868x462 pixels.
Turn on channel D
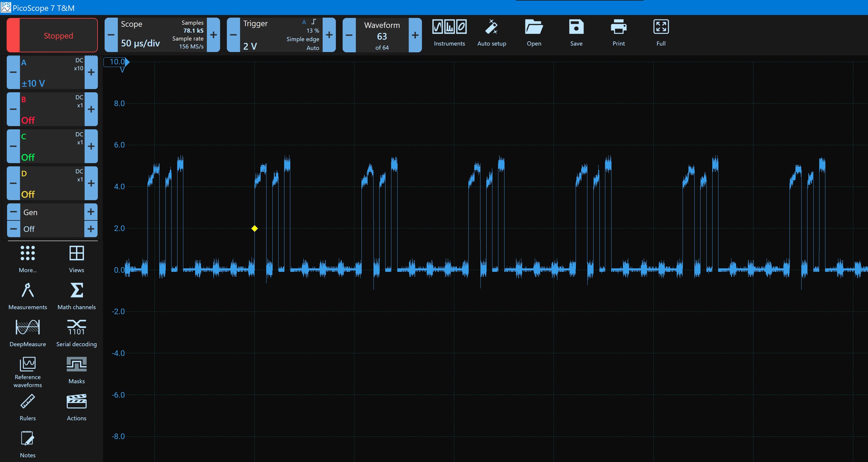(x=52, y=184)
